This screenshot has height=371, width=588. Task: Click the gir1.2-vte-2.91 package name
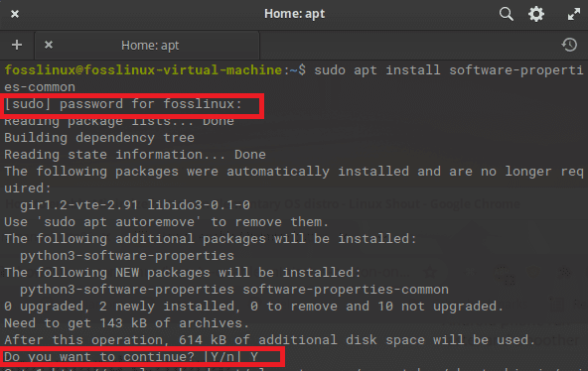pos(79,205)
